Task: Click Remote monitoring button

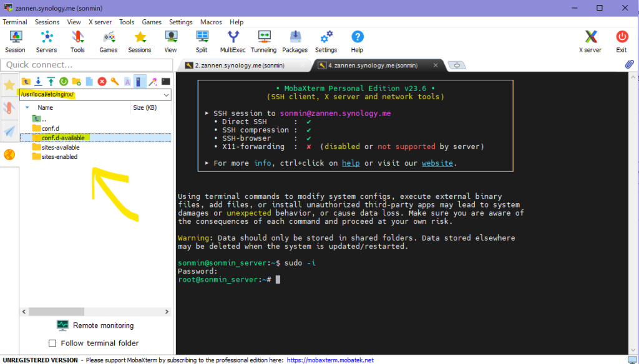Action: pyautogui.click(x=95, y=325)
